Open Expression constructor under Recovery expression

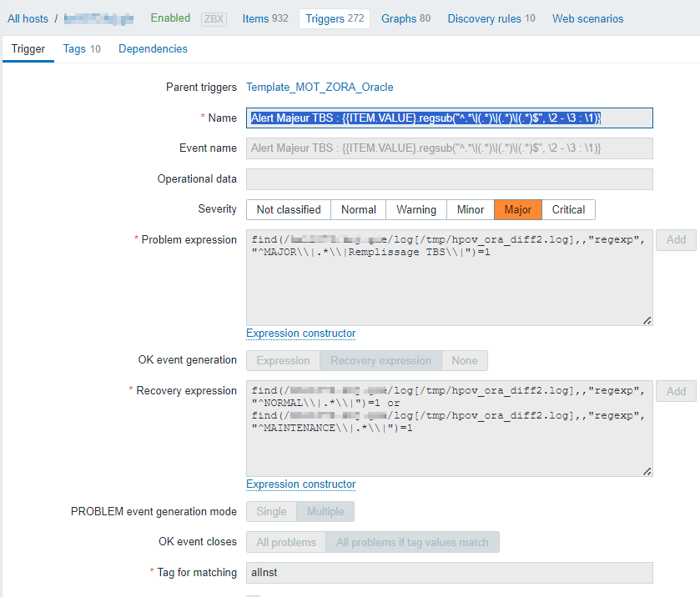click(x=300, y=484)
